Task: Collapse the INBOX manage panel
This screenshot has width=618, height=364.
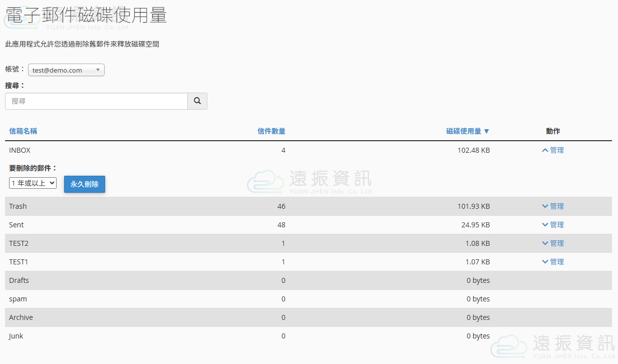Action: click(x=553, y=150)
